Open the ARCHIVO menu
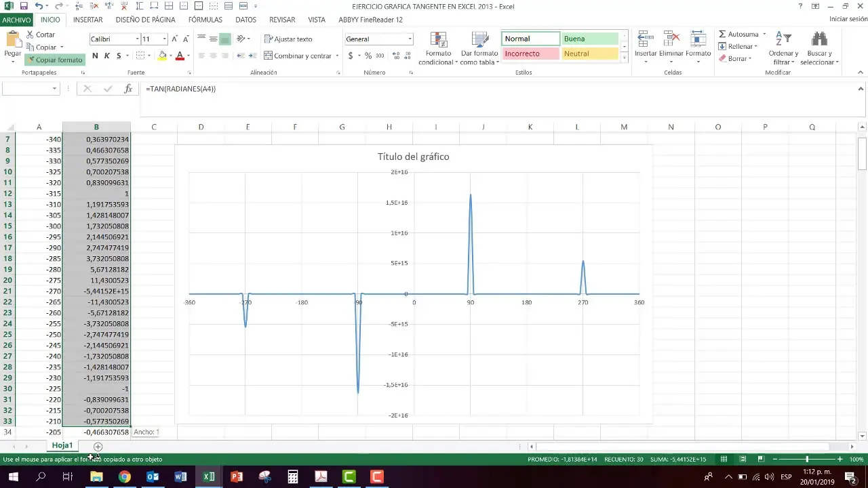The image size is (868, 488). pos(16,20)
